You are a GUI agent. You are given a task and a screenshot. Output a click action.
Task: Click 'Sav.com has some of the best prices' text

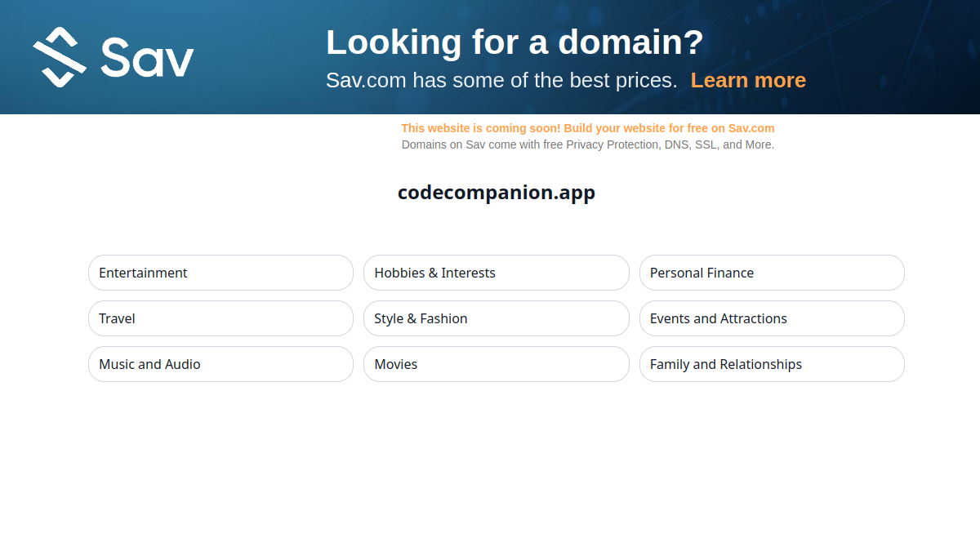pyautogui.click(x=501, y=80)
